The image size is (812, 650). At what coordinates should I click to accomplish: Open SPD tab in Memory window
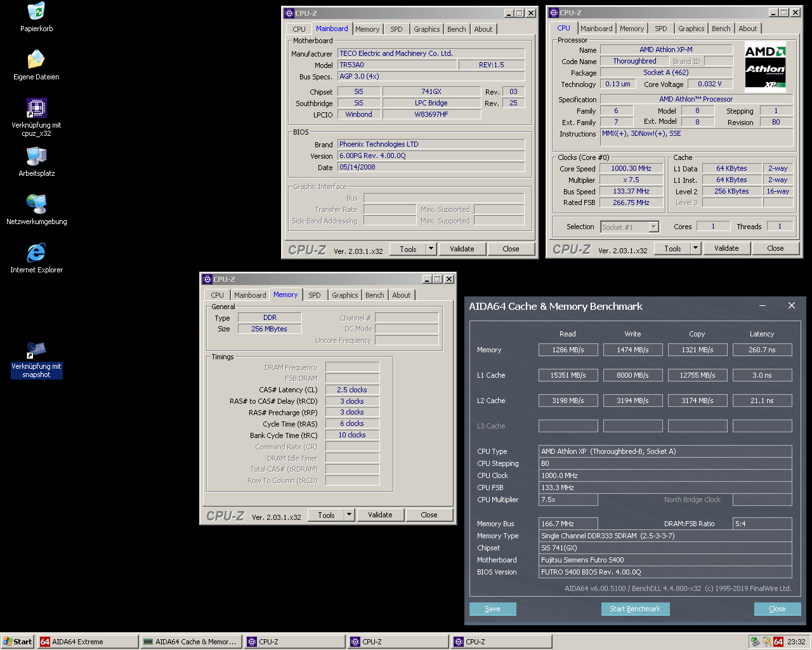pos(315,295)
